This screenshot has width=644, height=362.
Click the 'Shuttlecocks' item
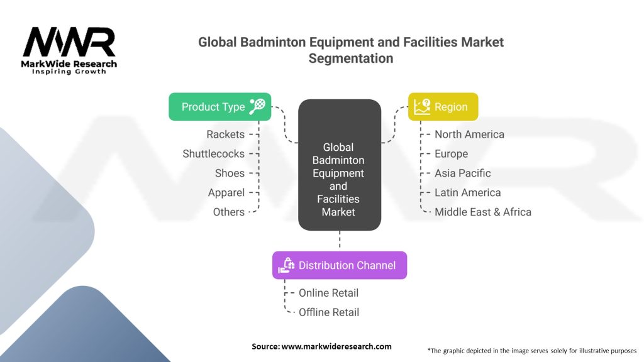point(214,153)
